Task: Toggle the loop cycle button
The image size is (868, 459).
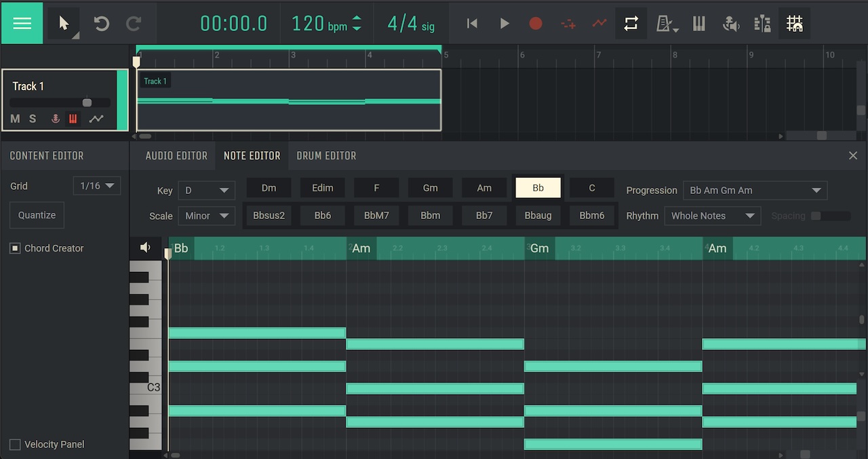Action: (x=631, y=24)
